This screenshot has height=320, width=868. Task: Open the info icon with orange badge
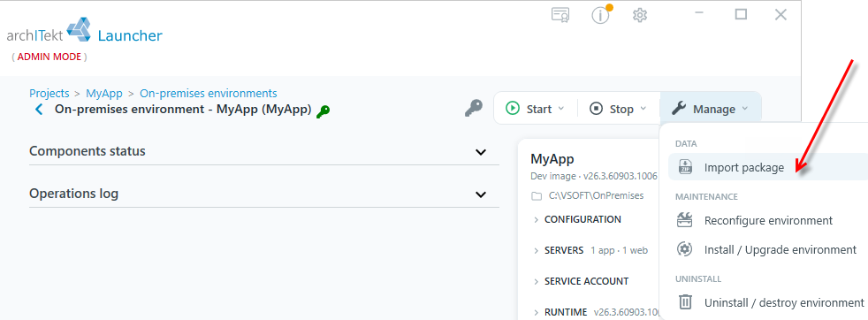(x=602, y=14)
